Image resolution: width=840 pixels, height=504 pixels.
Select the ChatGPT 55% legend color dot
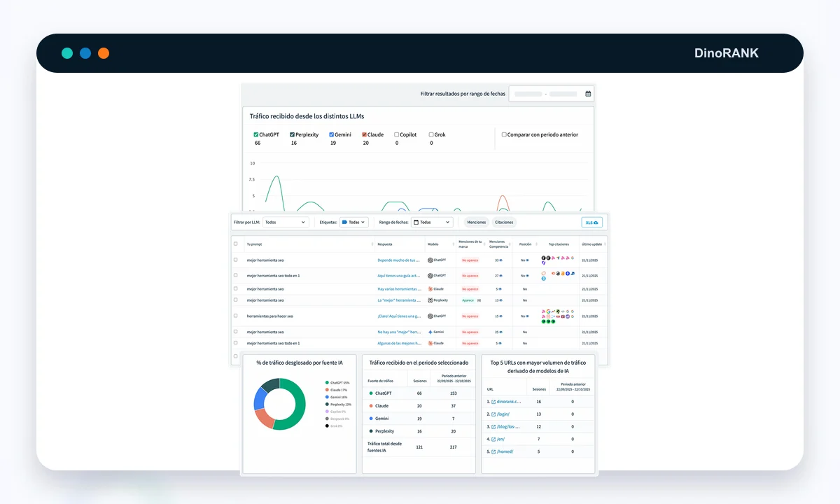click(x=327, y=383)
